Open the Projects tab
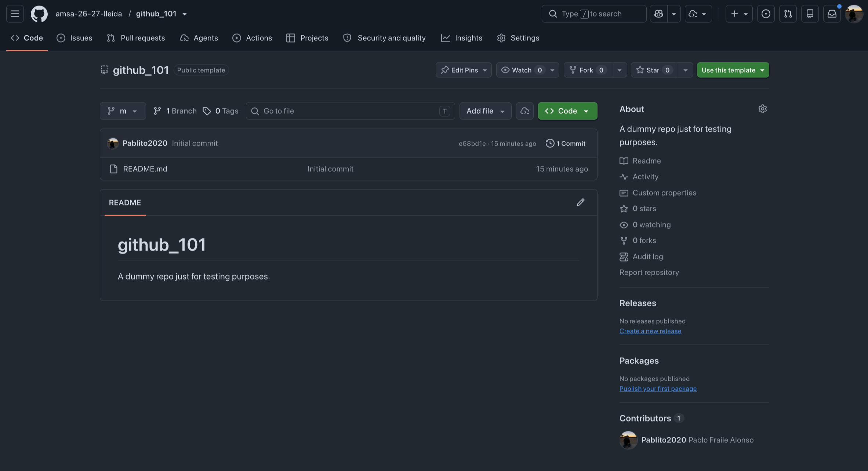The image size is (868, 471). click(x=307, y=38)
